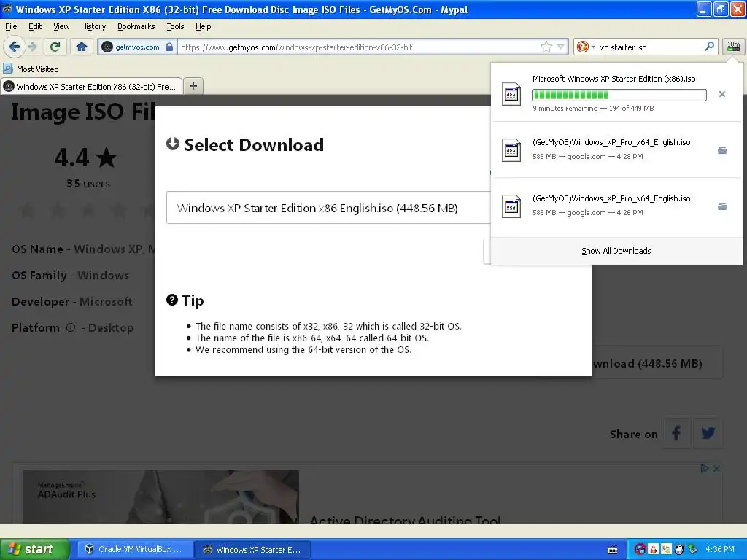Image resolution: width=747 pixels, height=560 pixels.
Task: Select the Windows XP Starter Edition tab
Action: [91, 87]
